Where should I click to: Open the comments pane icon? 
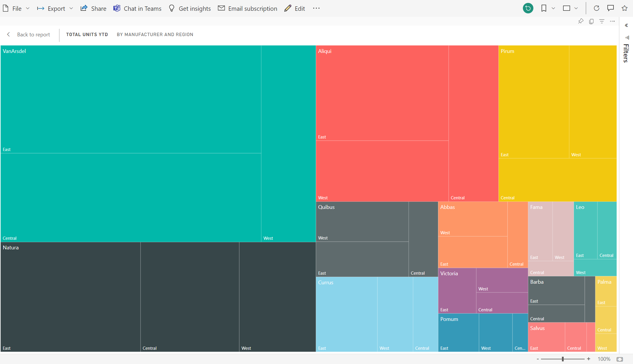tap(610, 8)
